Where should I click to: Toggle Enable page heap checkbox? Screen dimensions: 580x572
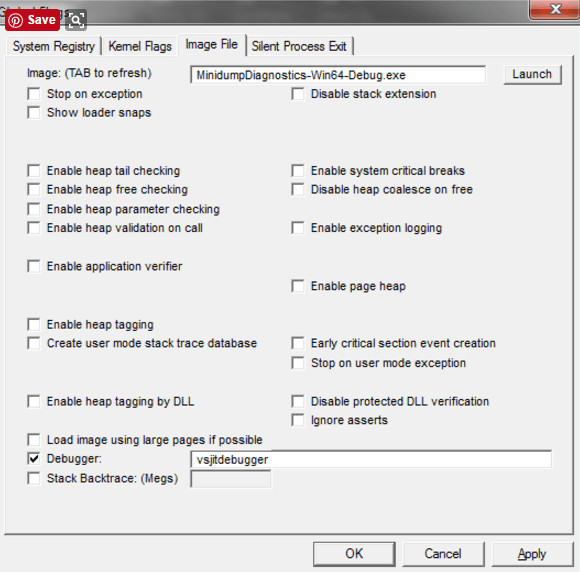tap(298, 286)
